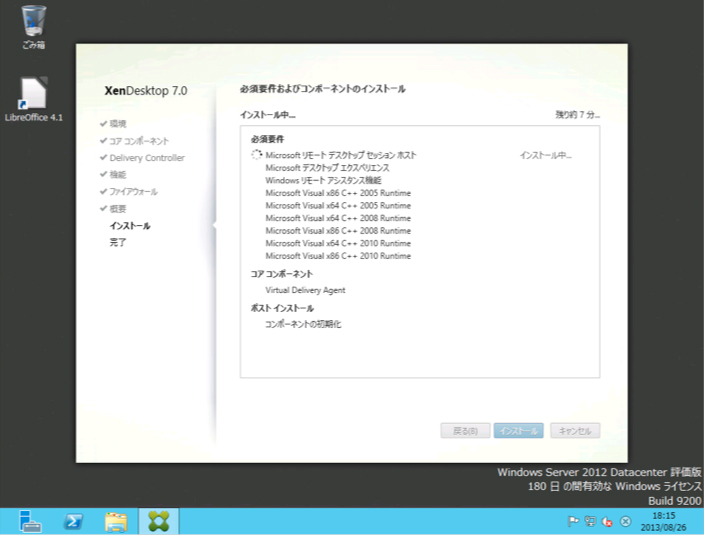Click Microsoft デスクトップ エクスペリエンス row
Screen dimensions: 704x535
(x=327, y=168)
